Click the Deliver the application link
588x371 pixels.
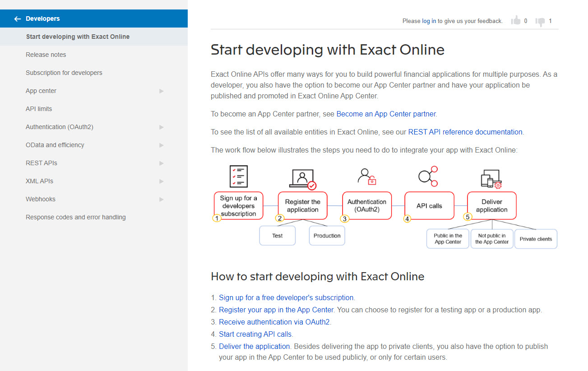(x=255, y=346)
